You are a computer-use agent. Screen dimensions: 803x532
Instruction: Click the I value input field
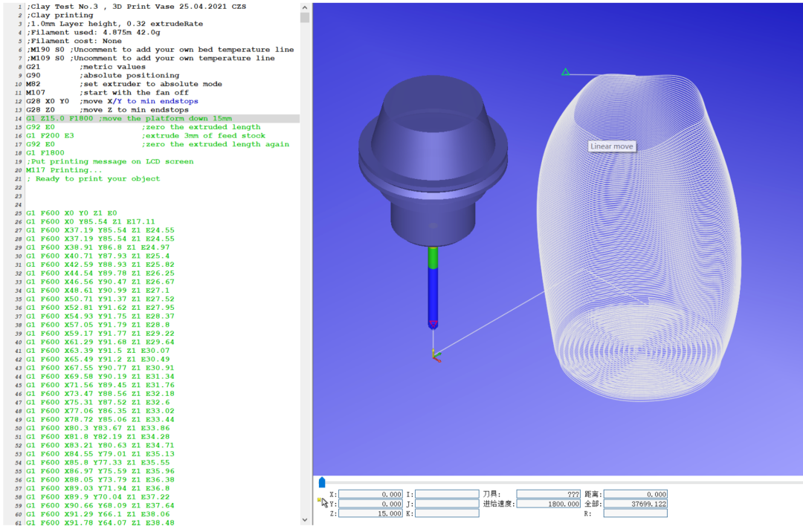[x=447, y=494]
